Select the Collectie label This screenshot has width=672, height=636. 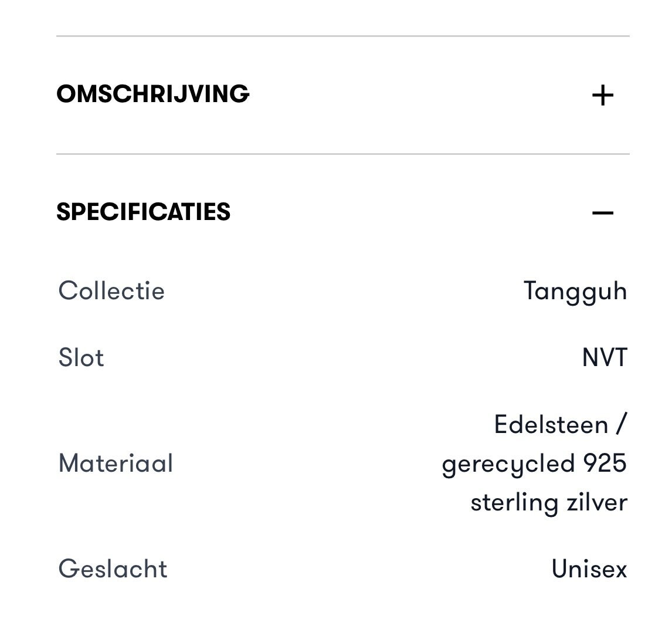pyautogui.click(x=111, y=291)
